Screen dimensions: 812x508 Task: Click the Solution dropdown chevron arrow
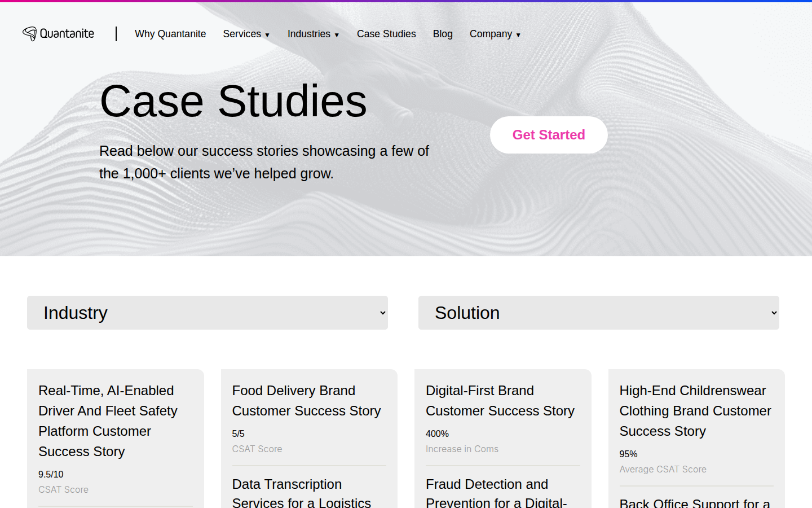pos(774,313)
